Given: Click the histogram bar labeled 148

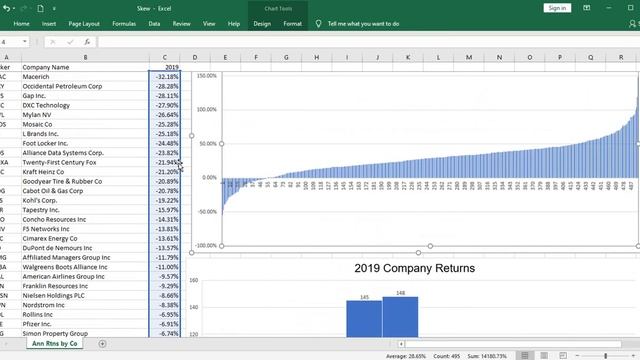Looking at the screenshot, I should coord(400,317).
